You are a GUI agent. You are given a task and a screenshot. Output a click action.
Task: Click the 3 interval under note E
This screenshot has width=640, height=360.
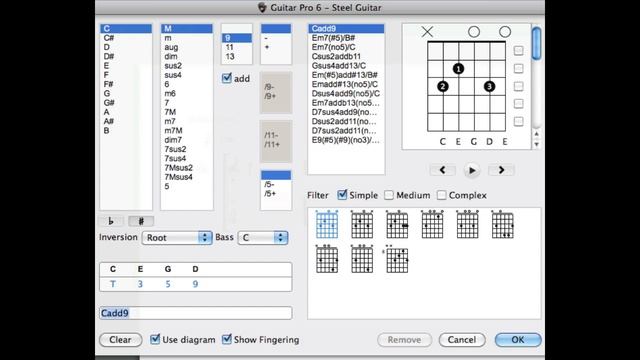(140, 284)
